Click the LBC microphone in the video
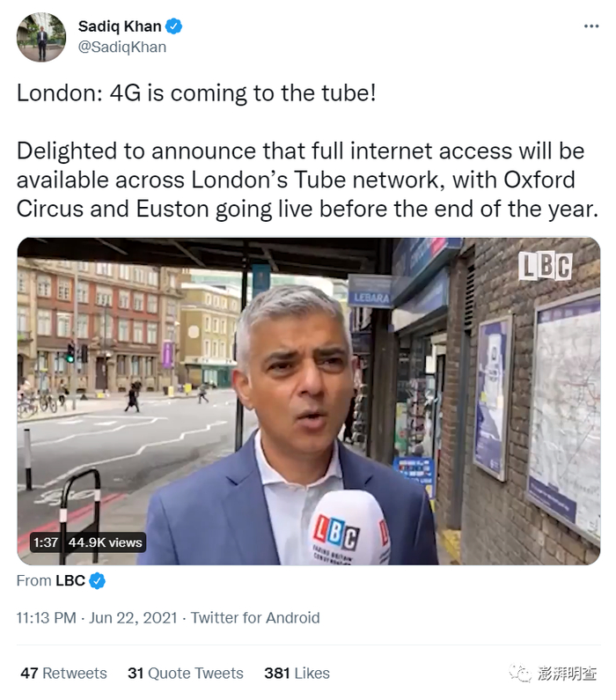The image size is (616, 700). coord(348,527)
